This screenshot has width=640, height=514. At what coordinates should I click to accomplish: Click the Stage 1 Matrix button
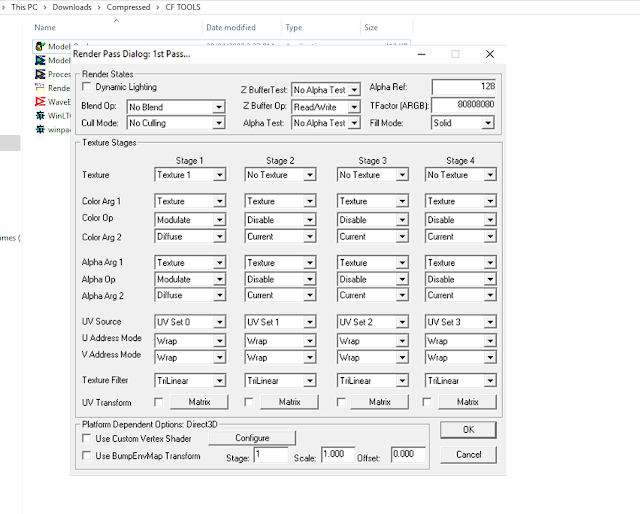pyautogui.click(x=199, y=402)
